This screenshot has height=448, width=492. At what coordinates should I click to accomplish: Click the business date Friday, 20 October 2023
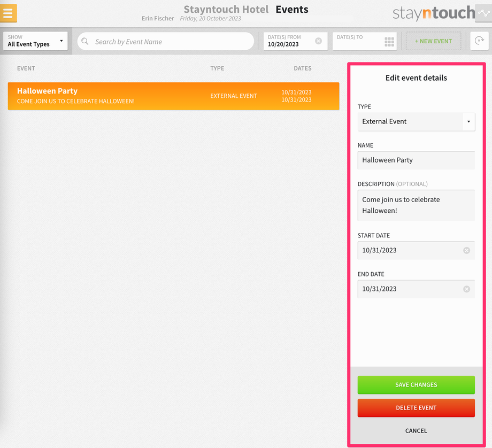pyautogui.click(x=211, y=19)
